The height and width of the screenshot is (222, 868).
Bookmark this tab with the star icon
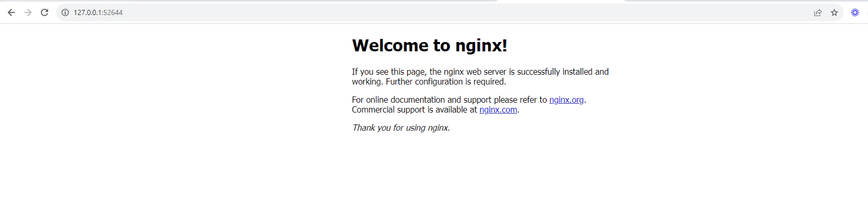pos(834,12)
